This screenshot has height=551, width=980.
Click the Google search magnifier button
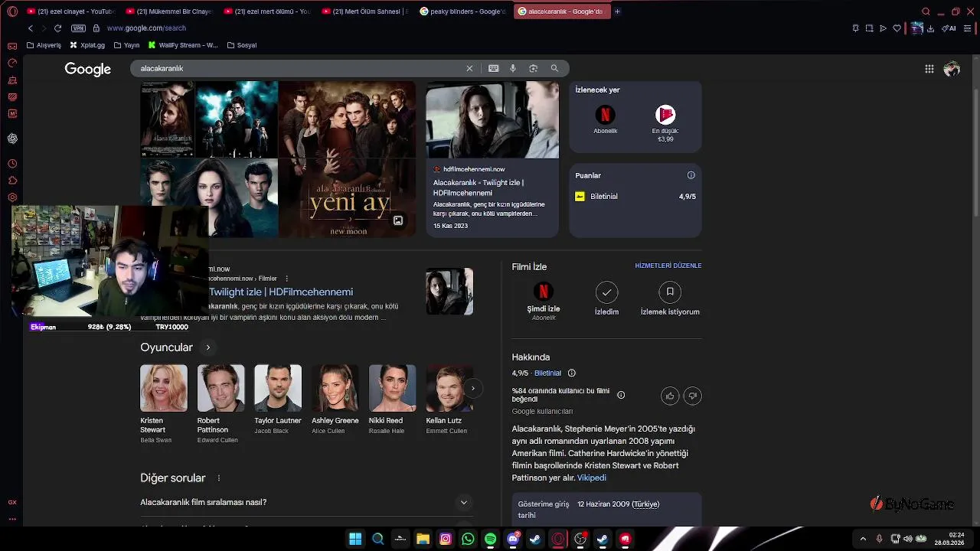pyautogui.click(x=554, y=68)
